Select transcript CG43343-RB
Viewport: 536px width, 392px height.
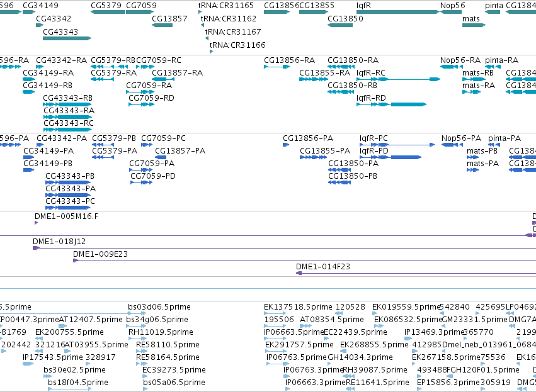(67, 104)
